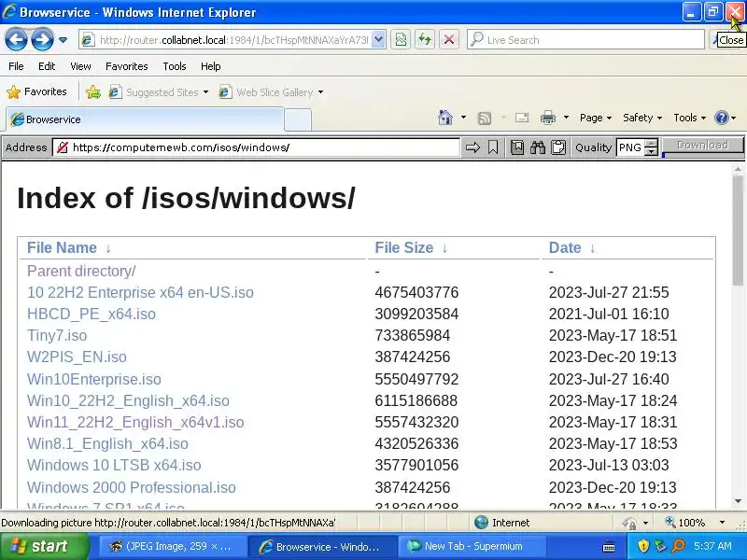
Task: Click the file size 4675403776
Action: tap(416, 292)
